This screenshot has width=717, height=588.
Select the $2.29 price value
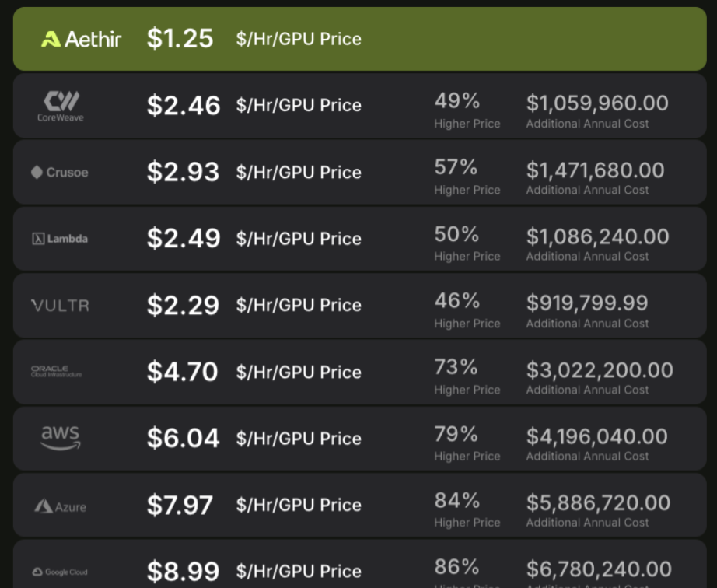click(183, 306)
